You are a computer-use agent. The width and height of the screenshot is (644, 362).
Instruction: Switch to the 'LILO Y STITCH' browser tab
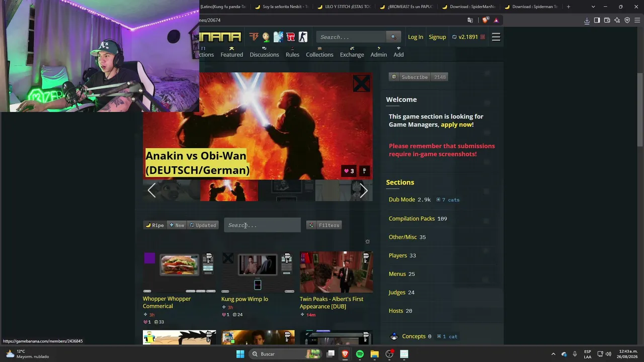pyautogui.click(x=344, y=7)
